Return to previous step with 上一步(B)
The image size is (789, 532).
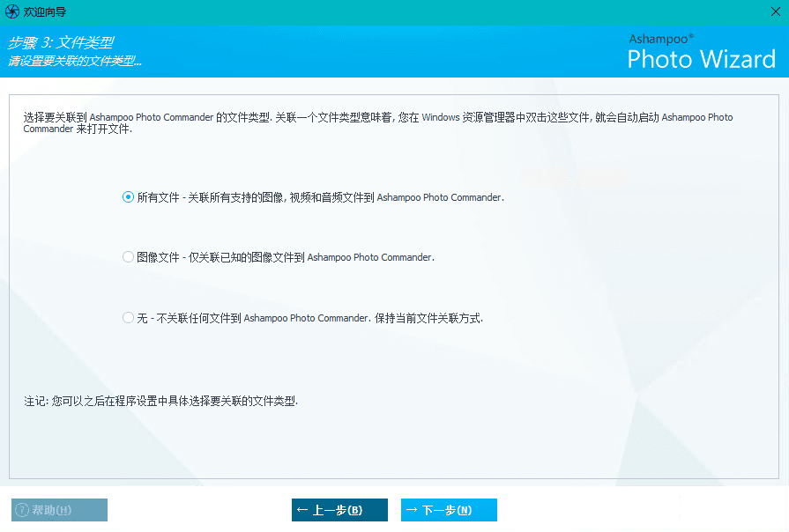coord(339,510)
